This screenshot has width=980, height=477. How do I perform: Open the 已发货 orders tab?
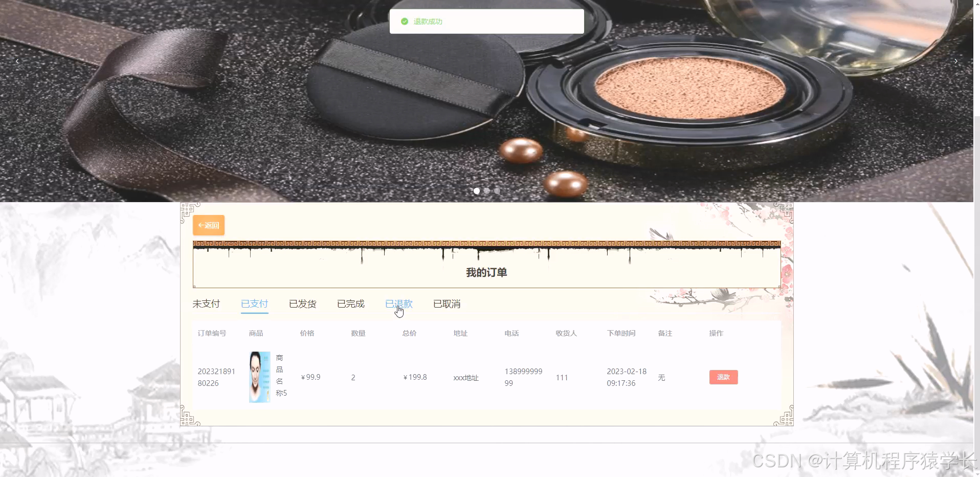point(303,304)
